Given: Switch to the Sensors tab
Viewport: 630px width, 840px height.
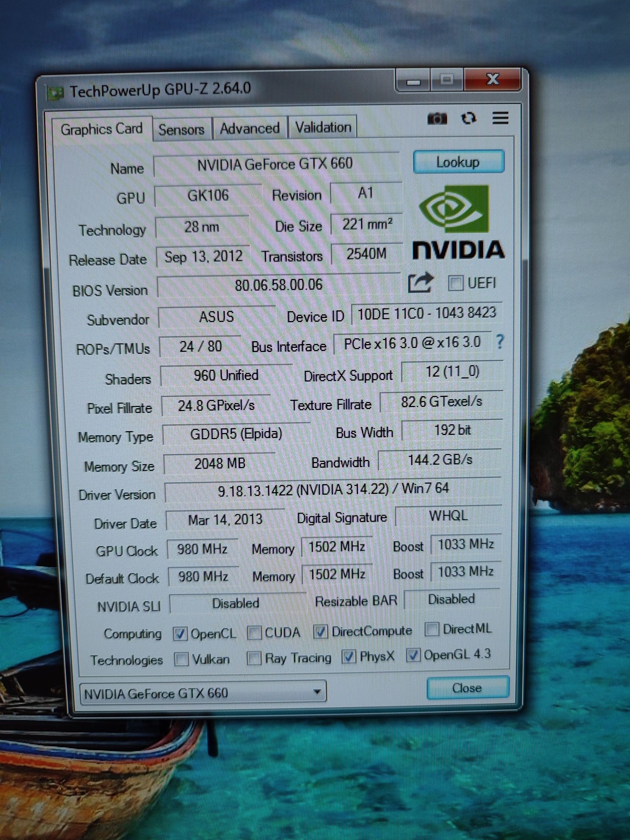Looking at the screenshot, I should [x=181, y=129].
